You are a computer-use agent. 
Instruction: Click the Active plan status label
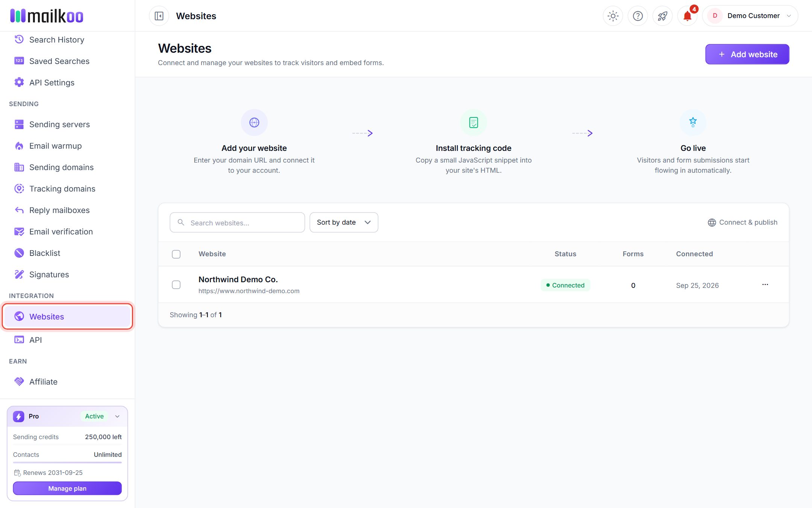pos(94,416)
